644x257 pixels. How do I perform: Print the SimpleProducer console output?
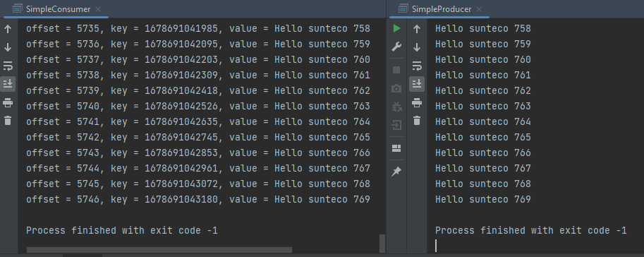417,102
